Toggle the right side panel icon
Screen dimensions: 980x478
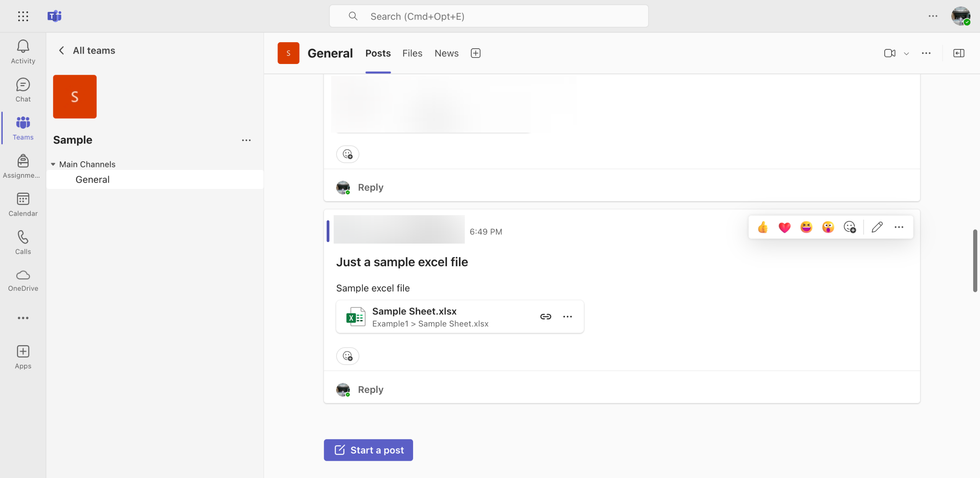pyautogui.click(x=959, y=53)
